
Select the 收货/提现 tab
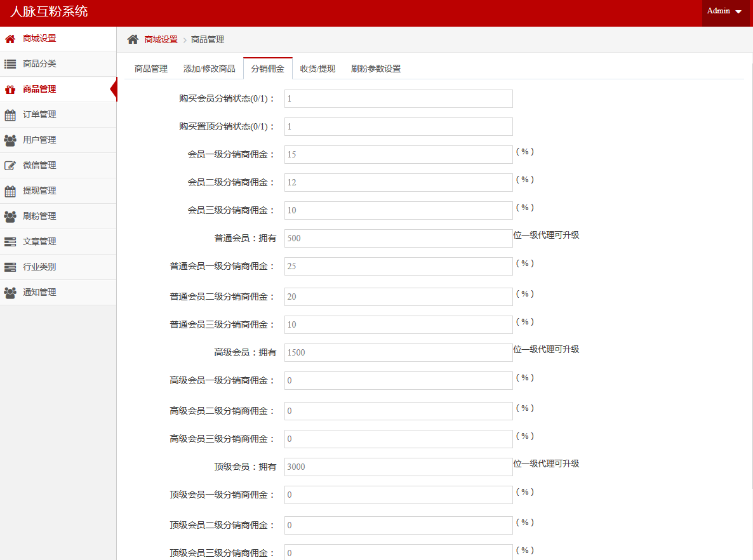[x=317, y=69]
